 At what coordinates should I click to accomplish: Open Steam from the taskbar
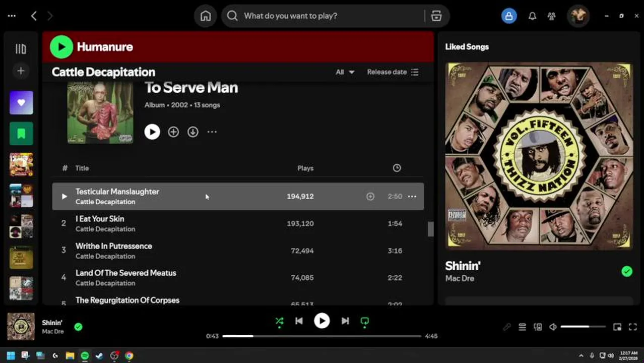[99, 355]
